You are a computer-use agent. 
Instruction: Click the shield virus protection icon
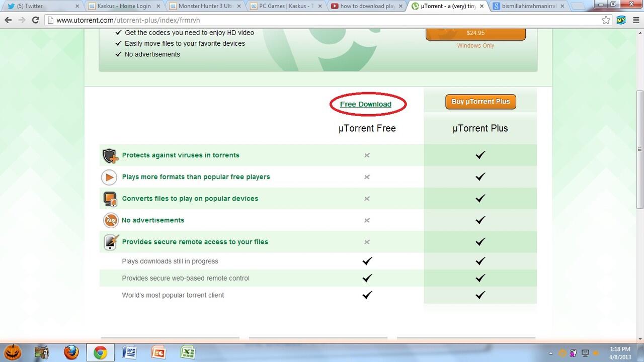coord(110,155)
